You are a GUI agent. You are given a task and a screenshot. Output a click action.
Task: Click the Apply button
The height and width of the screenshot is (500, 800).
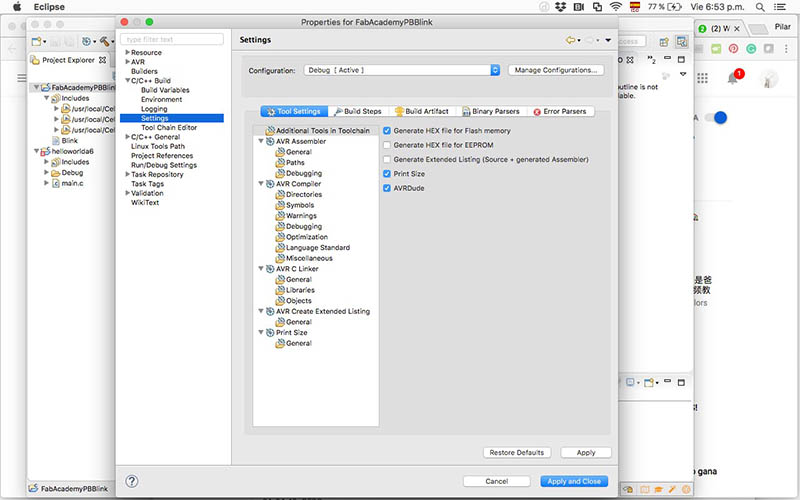click(x=586, y=453)
